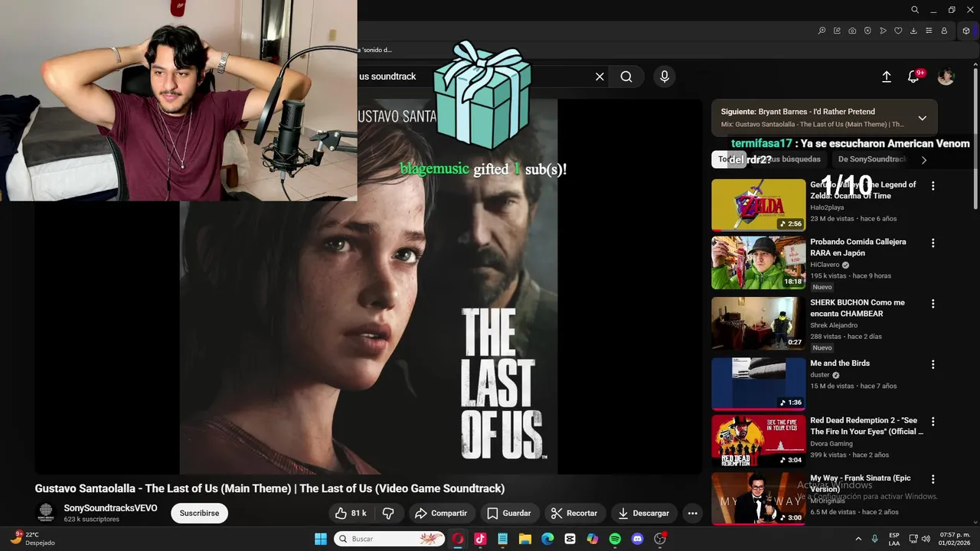The width and height of the screenshot is (980, 551).
Task: Open YouTube notifications bell
Action: (913, 77)
